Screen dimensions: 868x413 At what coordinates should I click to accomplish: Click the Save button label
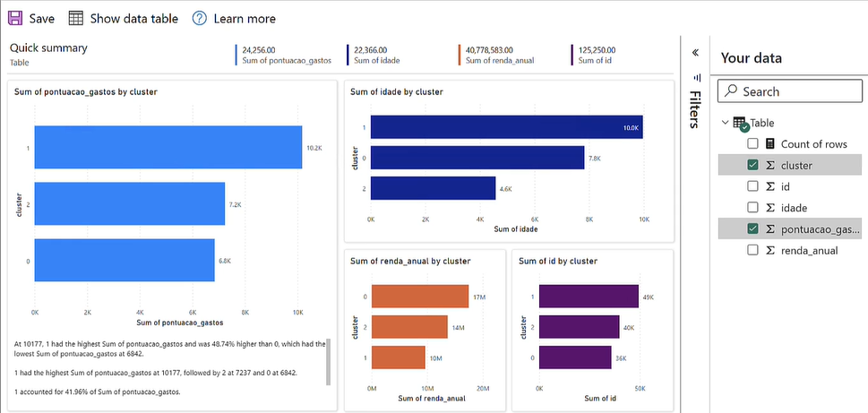(41, 19)
